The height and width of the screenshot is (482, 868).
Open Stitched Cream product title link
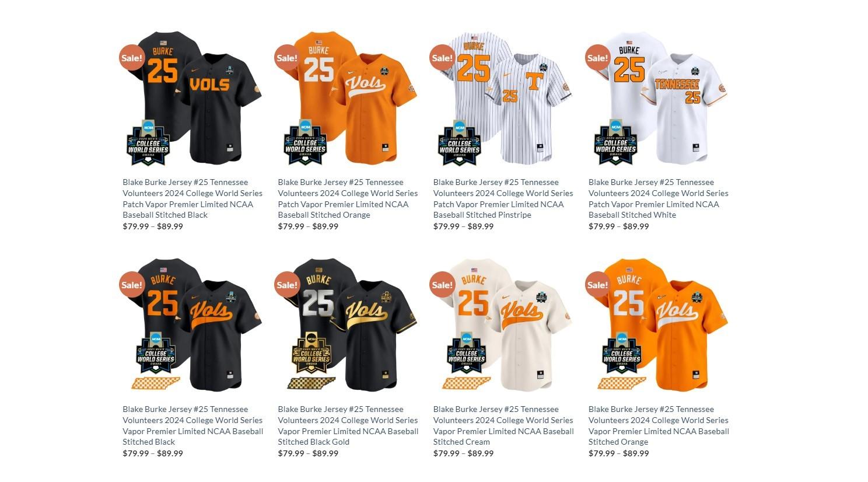pos(503,425)
